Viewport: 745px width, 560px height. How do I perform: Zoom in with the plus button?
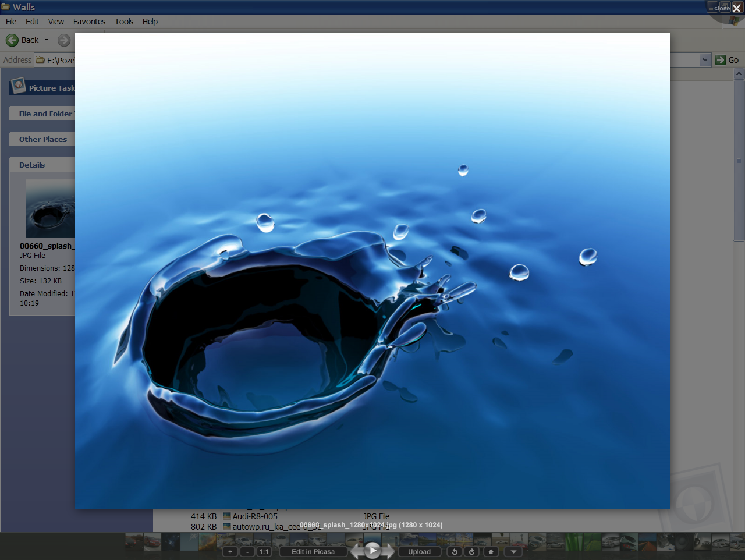pos(230,551)
